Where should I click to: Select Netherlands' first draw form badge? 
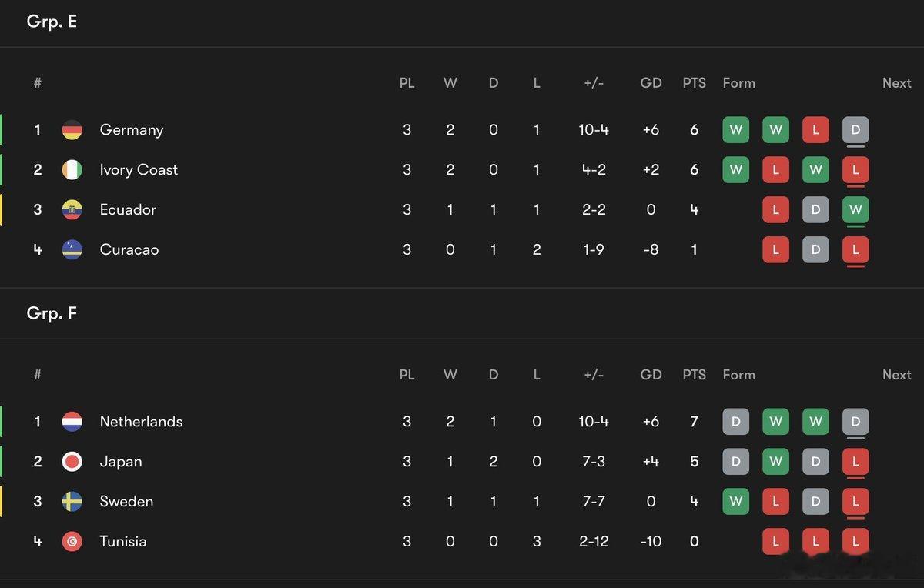pos(735,422)
